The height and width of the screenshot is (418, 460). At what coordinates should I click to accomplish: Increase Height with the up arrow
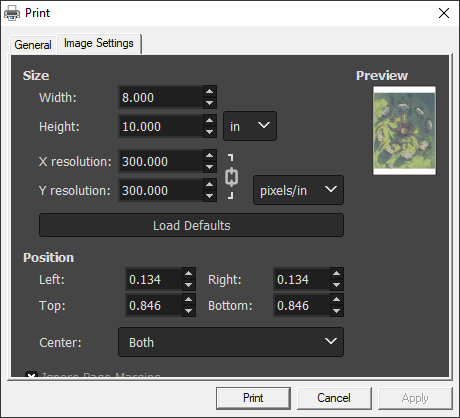pos(210,120)
